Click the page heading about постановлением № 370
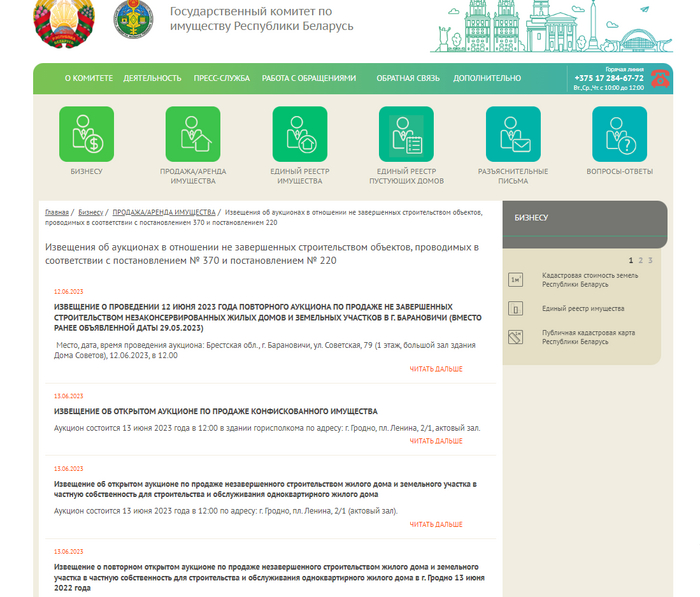This screenshot has width=700, height=597. coord(262,254)
